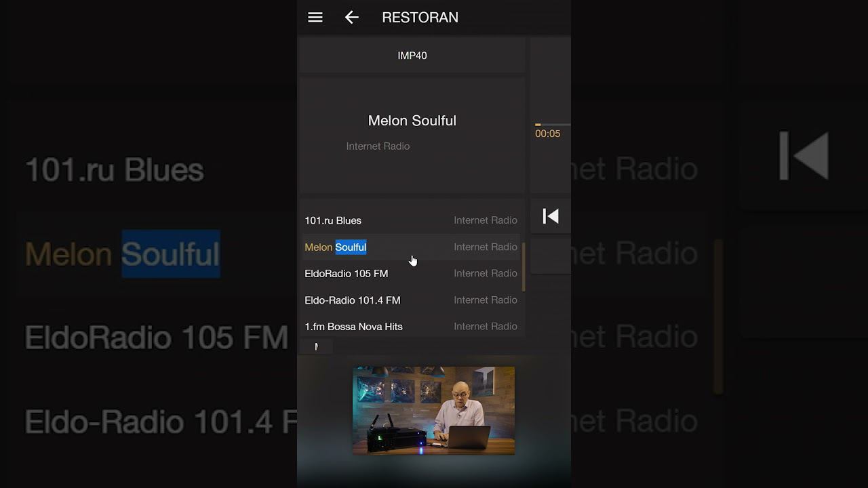The image size is (868, 488).
Task: Click Internet Radio under the now-playing title
Action: click(x=378, y=146)
